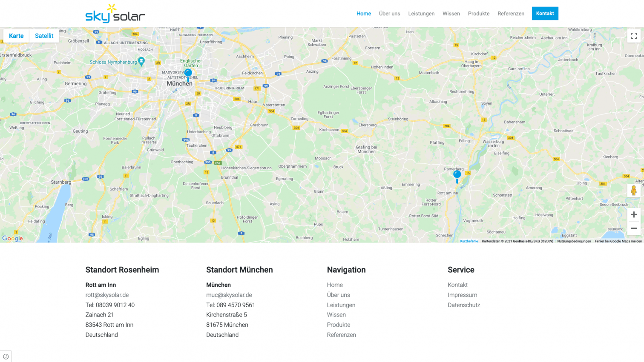This screenshot has height=362, width=644.
Task: Click Nutzungsbedingungen on the map
Action: [x=574, y=241]
